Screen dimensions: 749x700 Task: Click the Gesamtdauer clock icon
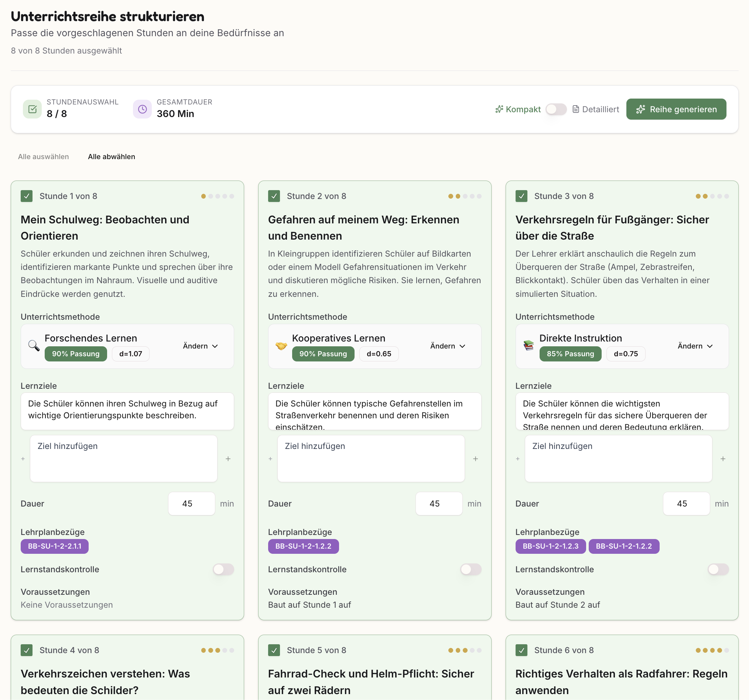coord(142,109)
